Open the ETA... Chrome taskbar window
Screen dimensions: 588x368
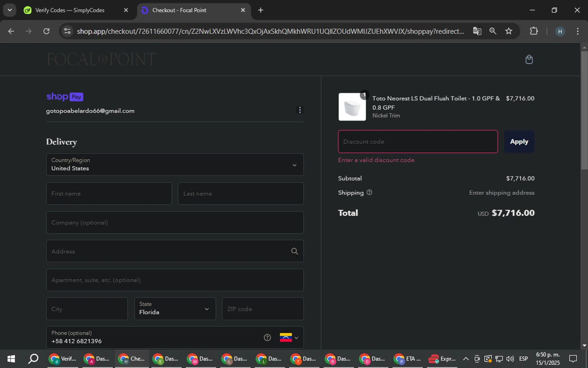point(408,359)
